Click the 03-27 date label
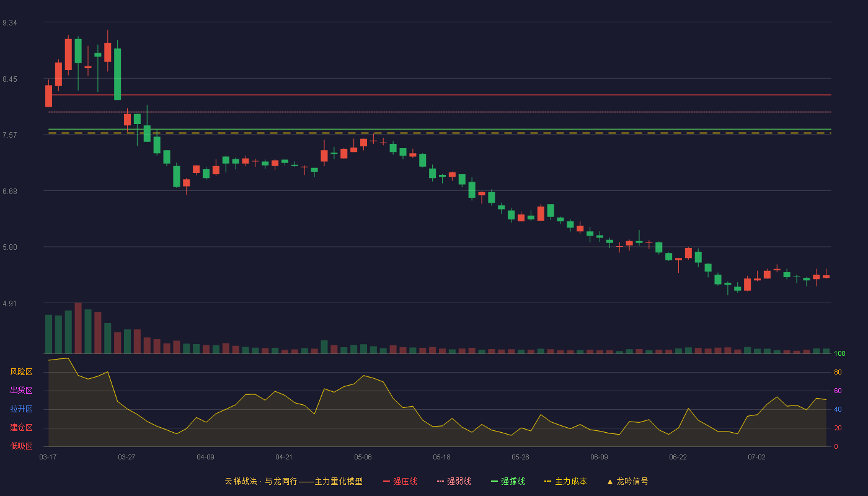This screenshot has height=496, width=868. pyautogui.click(x=126, y=457)
